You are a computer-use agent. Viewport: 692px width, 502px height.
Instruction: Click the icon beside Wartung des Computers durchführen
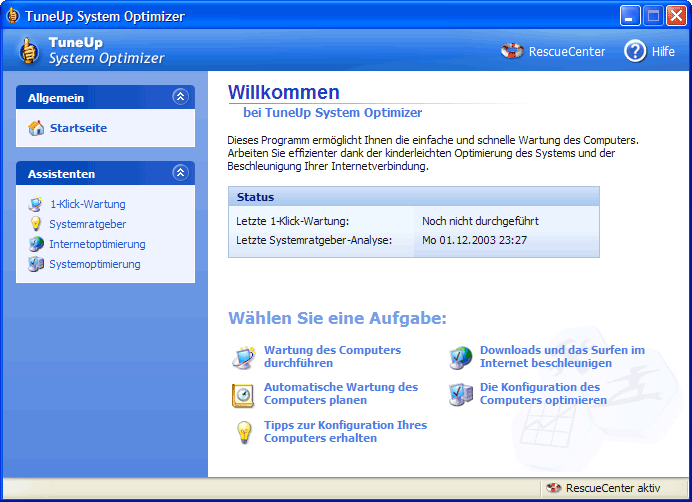pos(244,357)
